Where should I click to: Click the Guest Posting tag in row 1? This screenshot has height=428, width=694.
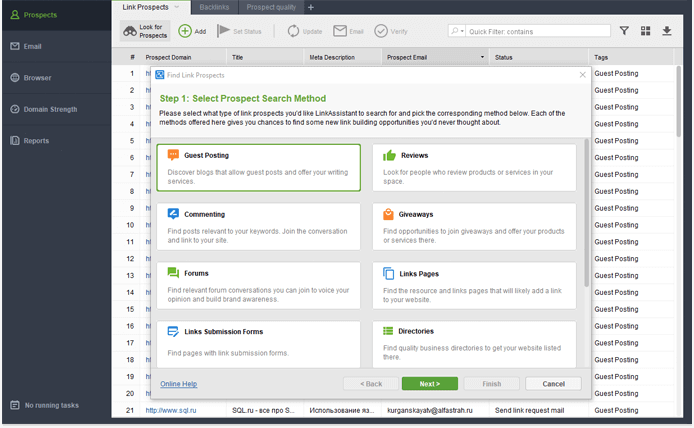click(x=616, y=73)
